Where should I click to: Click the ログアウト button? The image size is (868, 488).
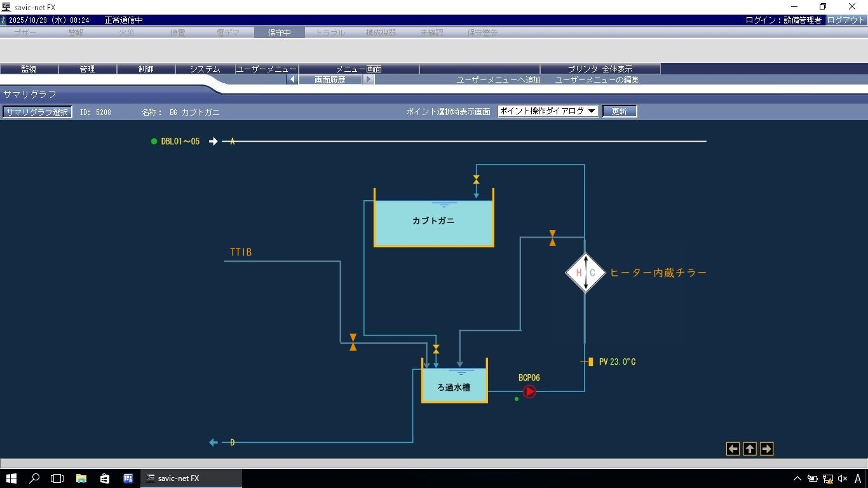[846, 20]
